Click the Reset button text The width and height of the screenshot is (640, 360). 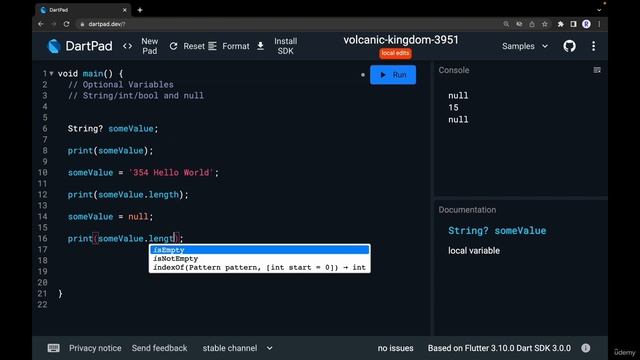pyautogui.click(x=194, y=46)
